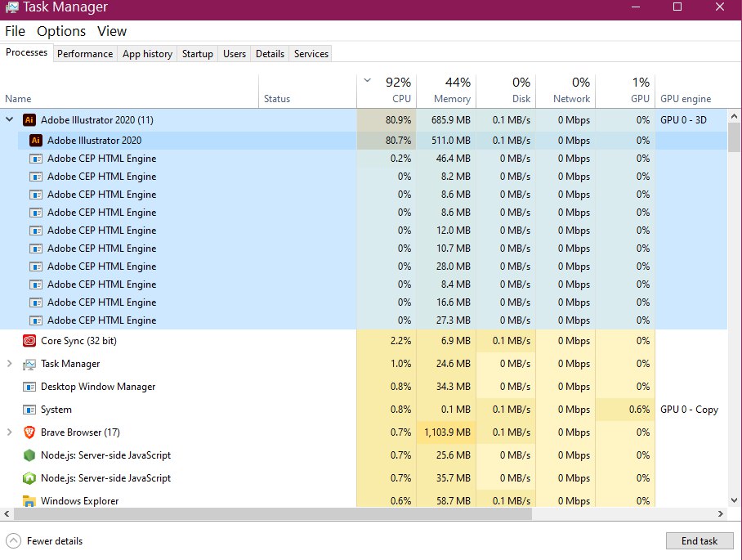Switch to the Performance tab
The width and height of the screenshot is (742, 560).
point(85,53)
